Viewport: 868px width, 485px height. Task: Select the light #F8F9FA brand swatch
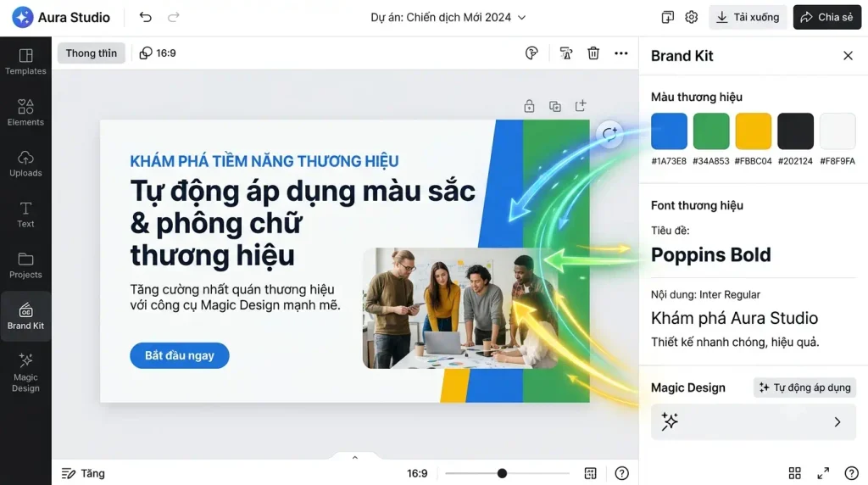[837, 131]
